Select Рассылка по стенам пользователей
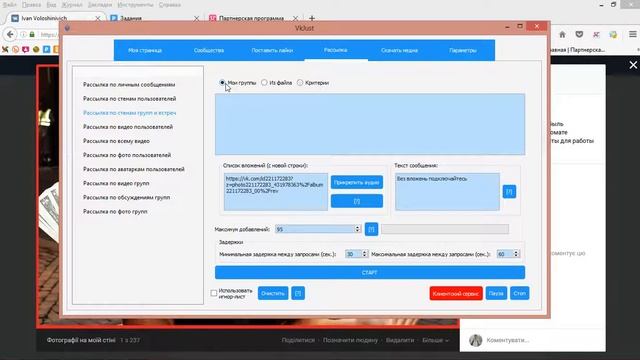The width and height of the screenshot is (640, 360). (x=129, y=99)
